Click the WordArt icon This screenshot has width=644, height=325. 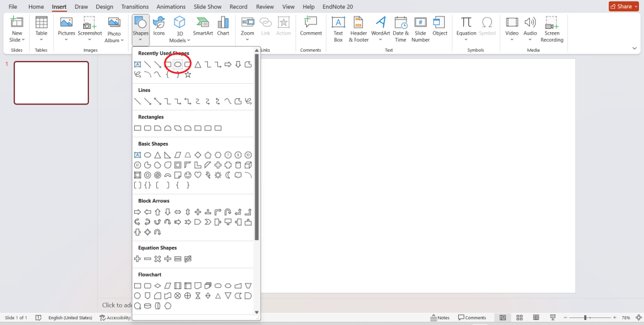tap(381, 28)
